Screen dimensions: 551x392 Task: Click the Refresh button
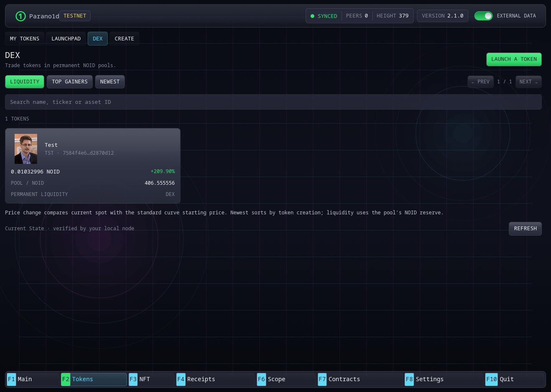click(x=525, y=229)
